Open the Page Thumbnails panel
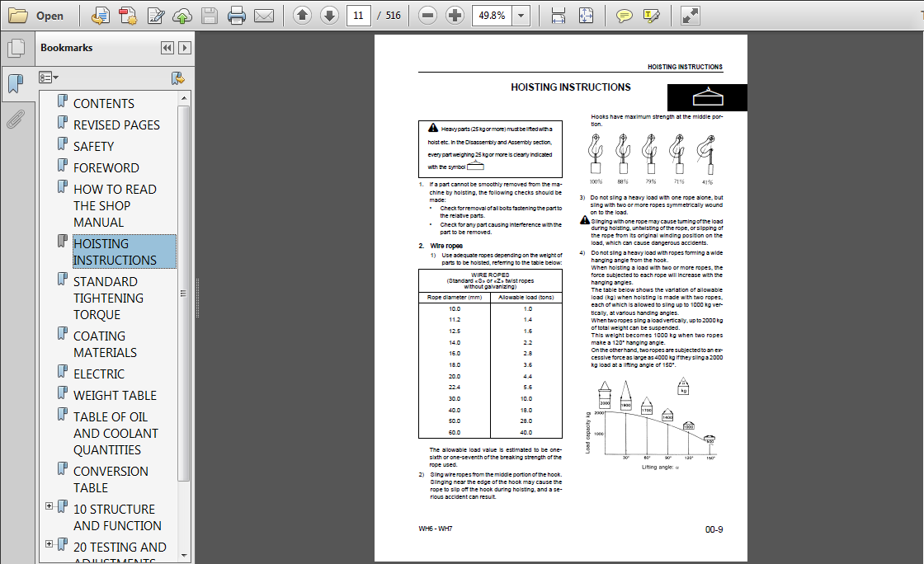 click(16, 49)
